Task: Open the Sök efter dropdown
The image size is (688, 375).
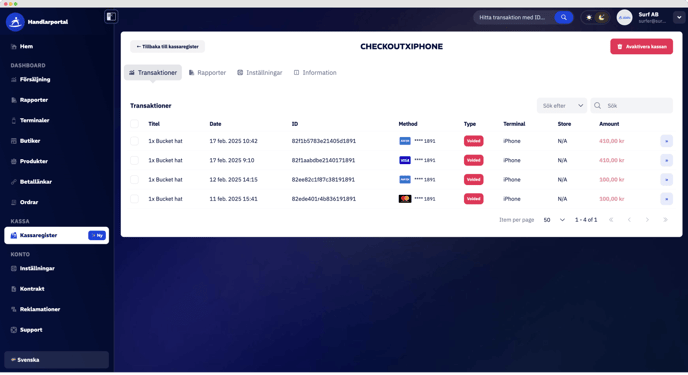Action: coord(562,106)
